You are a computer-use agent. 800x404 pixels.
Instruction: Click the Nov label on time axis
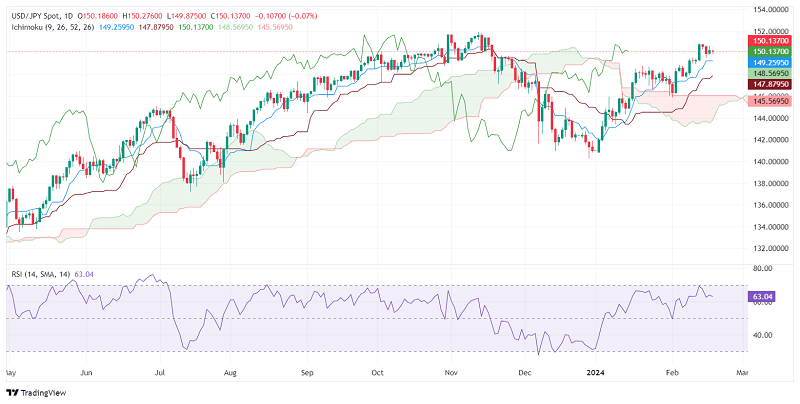tap(451, 372)
